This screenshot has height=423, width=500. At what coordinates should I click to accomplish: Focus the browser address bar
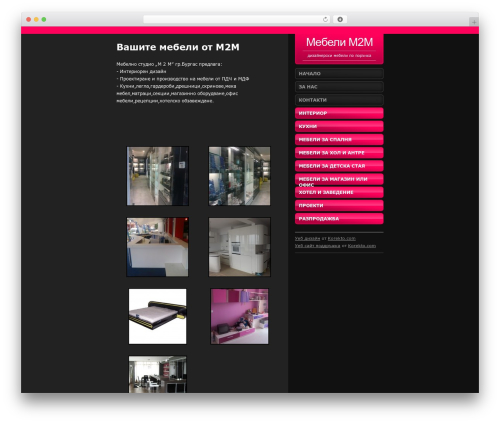tap(237, 19)
